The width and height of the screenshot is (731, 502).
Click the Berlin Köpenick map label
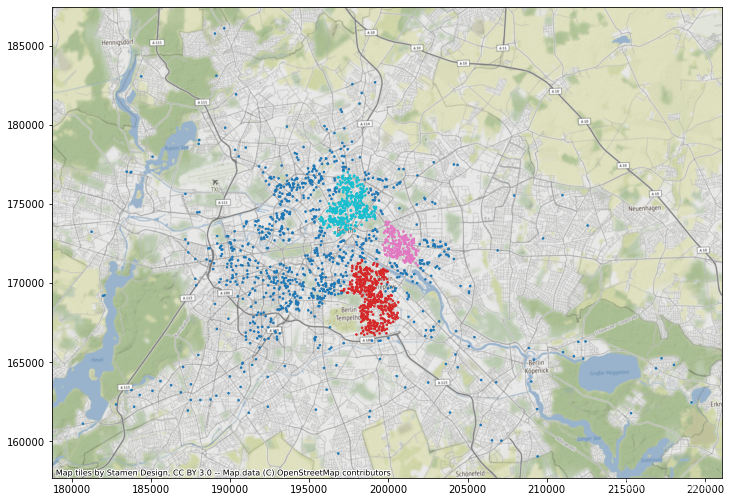click(x=537, y=366)
